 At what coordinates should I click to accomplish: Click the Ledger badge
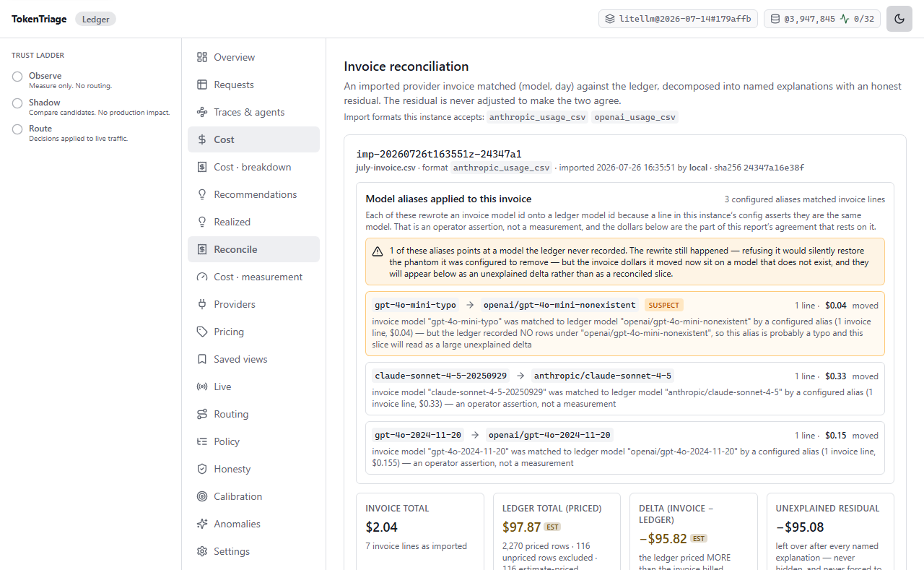click(x=95, y=20)
